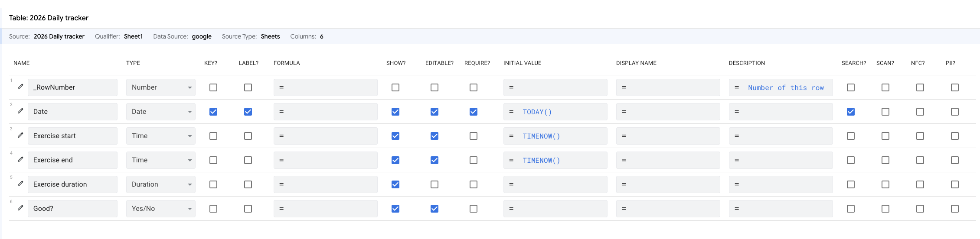Edit the Exercise end column definition

[x=20, y=160]
